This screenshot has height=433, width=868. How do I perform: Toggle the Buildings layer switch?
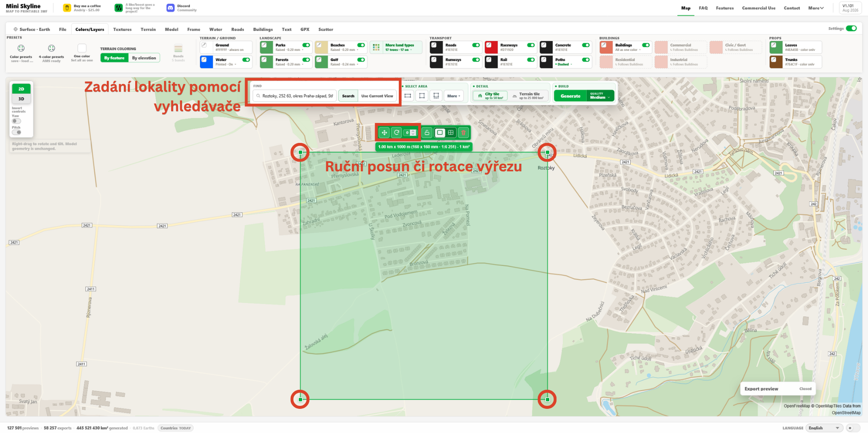pos(646,45)
